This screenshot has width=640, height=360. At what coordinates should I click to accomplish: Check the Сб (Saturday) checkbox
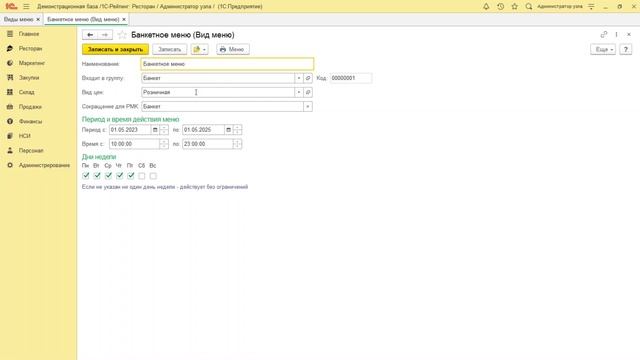point(142,176)
